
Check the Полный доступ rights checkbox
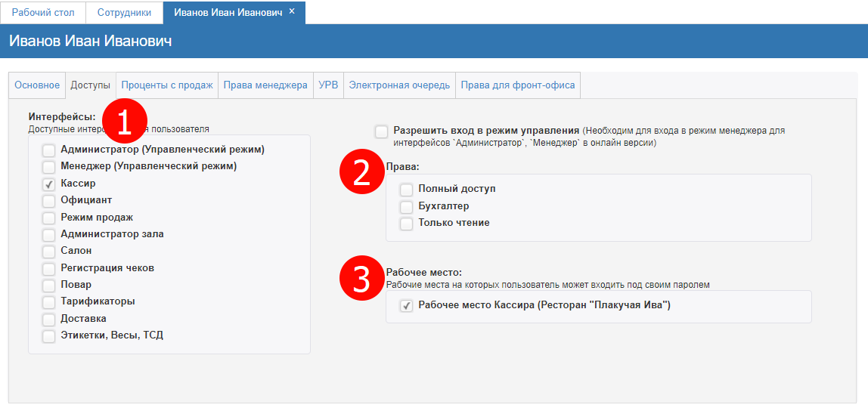click(407, 190)
